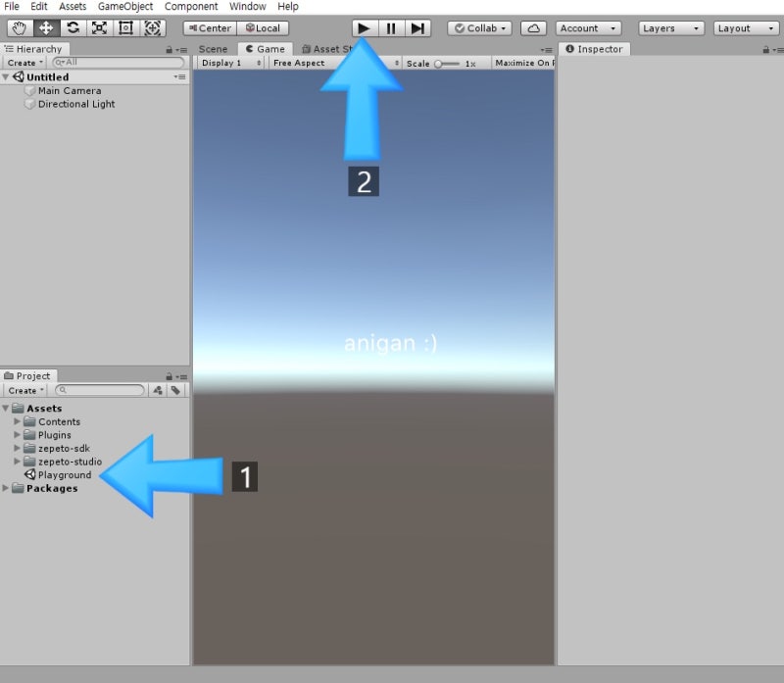This screenshot has width=784, height=683.
Task: Select the Move tool
Action: click(x=46, y=28)
